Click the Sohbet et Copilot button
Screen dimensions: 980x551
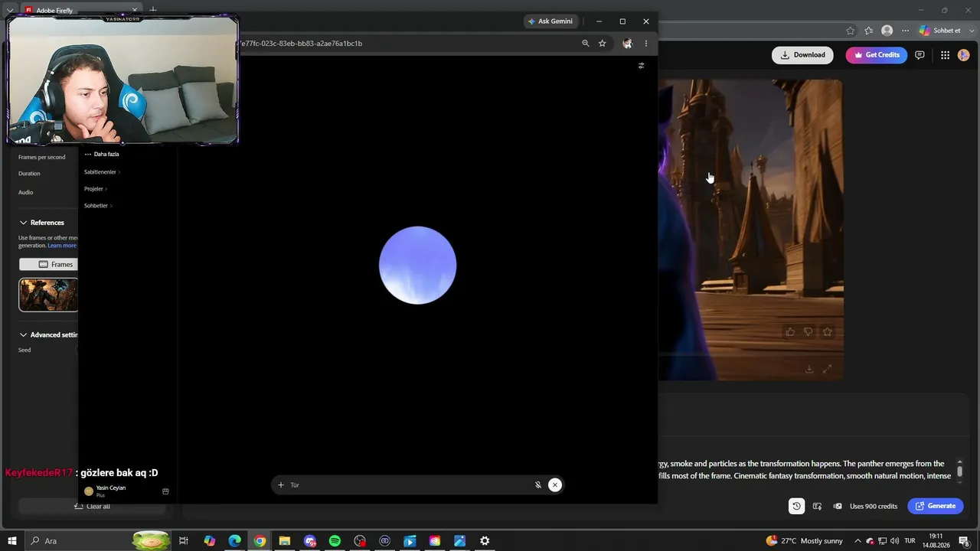point(940,31)
